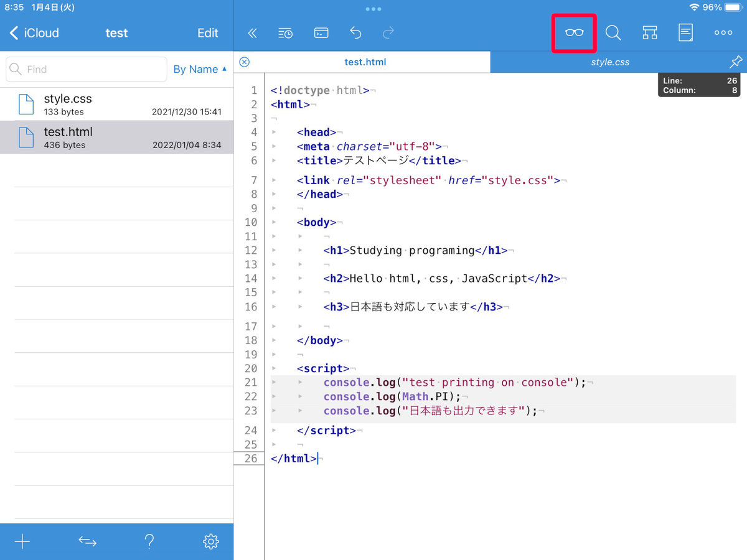The image size is (747, 560).
Task: Select line number 20 in gutter
Action: point(251,368)
